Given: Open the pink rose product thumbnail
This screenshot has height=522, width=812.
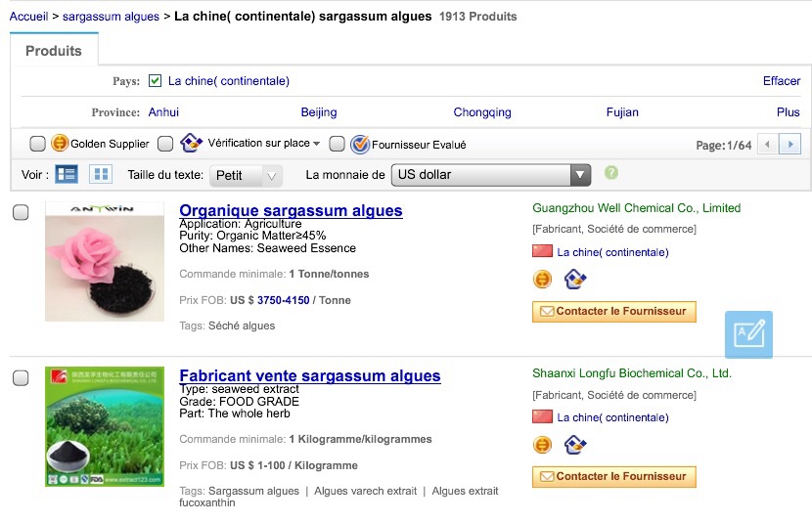Looking at the screenshot, I should tap(105, 262).
